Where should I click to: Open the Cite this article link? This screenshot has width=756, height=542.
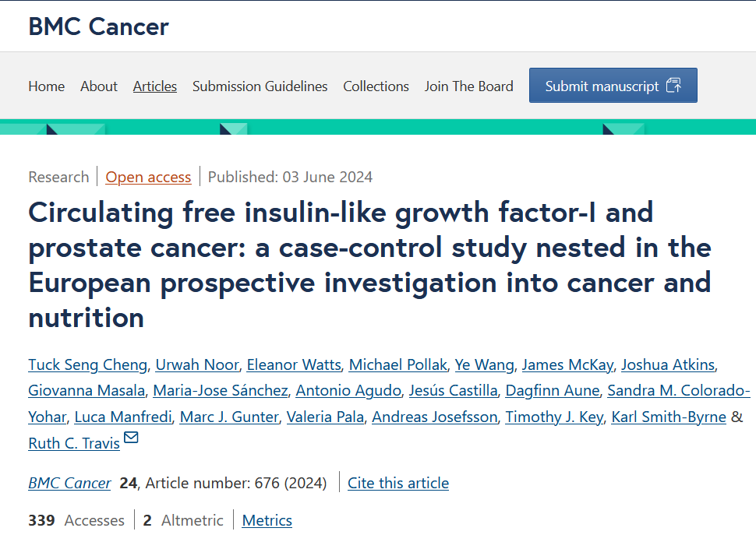[398, 483]
